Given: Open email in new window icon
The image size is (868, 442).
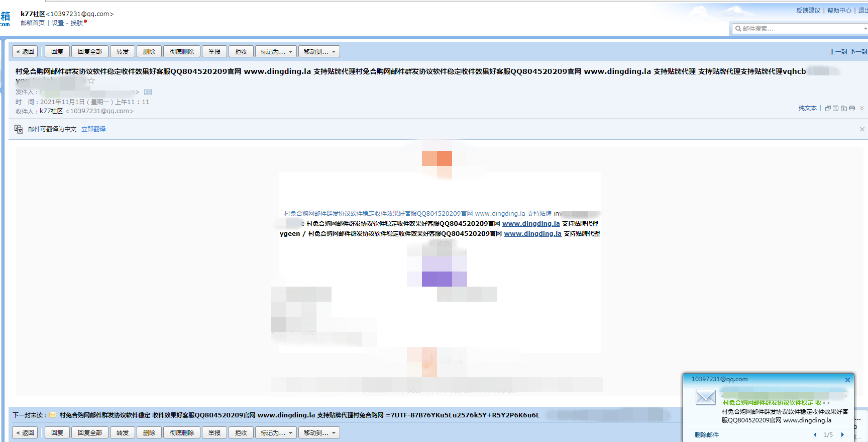Looking at the screenshot, I should pyautogui.click(x=828, y=108).
